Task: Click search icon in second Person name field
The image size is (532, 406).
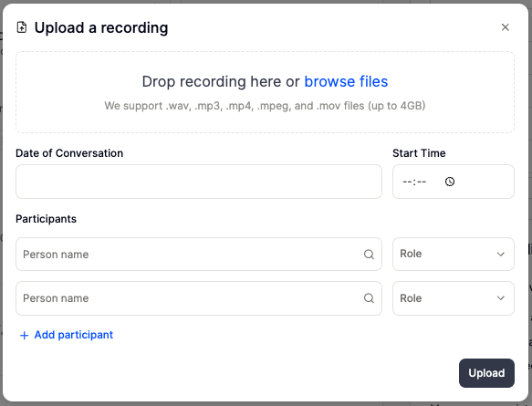Action: click(x=369, y=298)
